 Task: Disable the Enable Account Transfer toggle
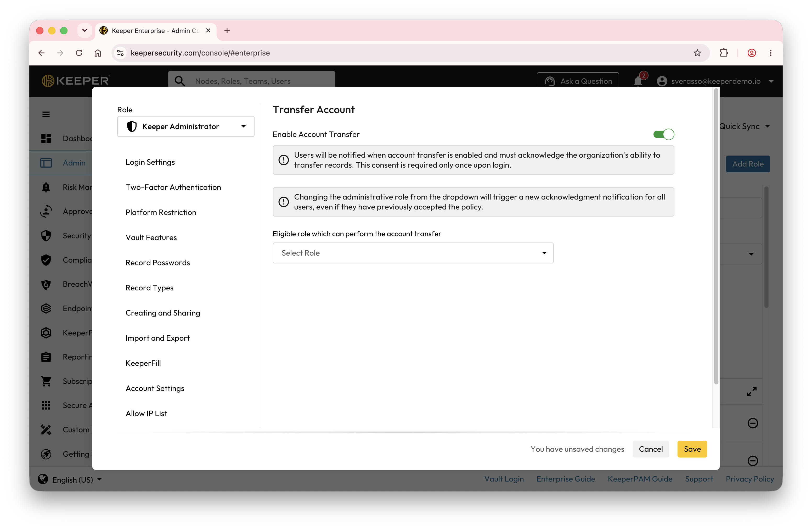point(663,134)
